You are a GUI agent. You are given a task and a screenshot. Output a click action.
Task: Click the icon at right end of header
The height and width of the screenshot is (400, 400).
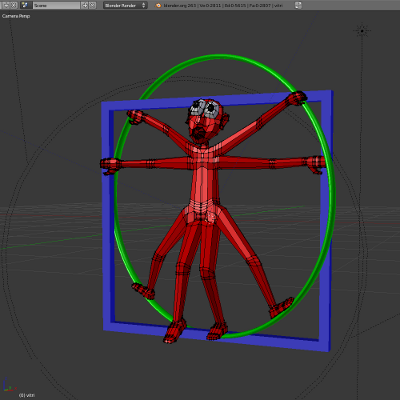[298, 5]
